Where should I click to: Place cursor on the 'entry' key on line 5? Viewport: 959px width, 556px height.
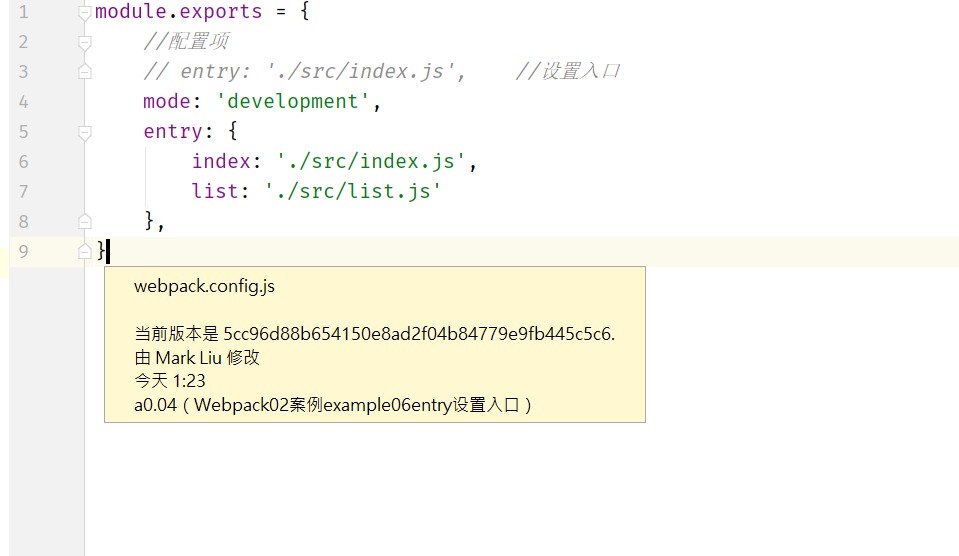[173, 132]
